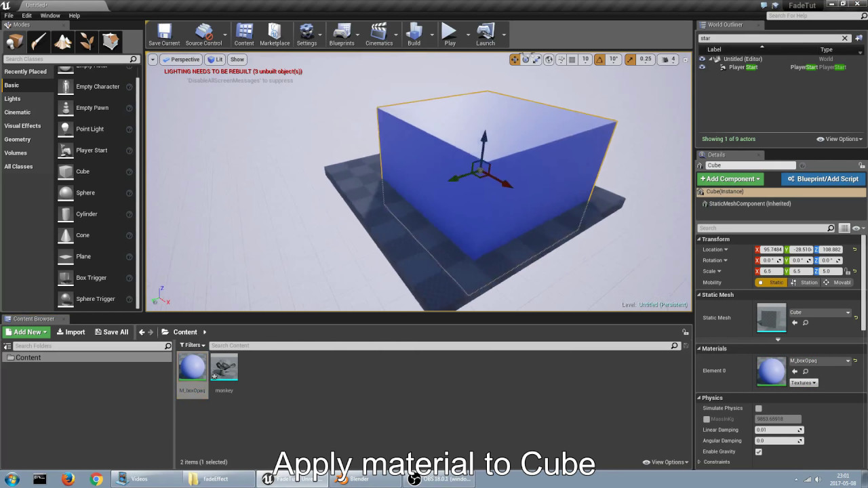Toggle surface snapping icon in viewport
Screen dimensions: 868x488
click(561, 60)
